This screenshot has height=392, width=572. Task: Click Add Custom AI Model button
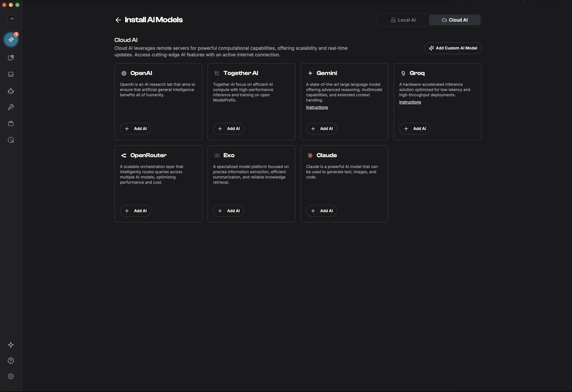pyautogui.click(x=453, y=48)
